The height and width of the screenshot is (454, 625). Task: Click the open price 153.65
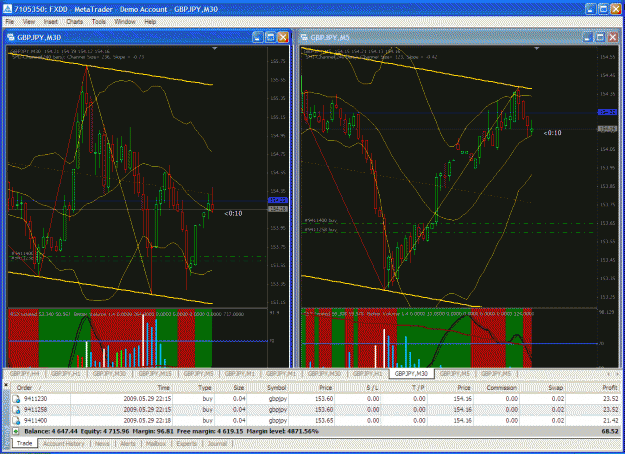tap(326, 421)
